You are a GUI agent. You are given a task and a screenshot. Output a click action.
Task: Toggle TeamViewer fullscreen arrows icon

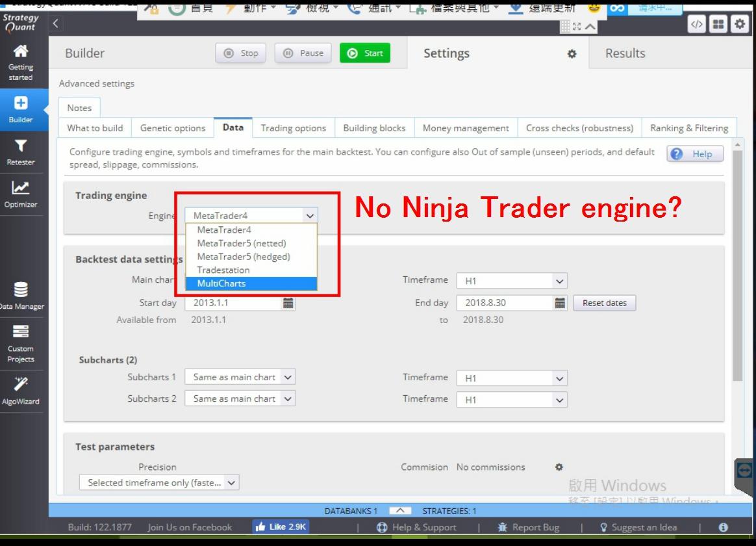pos(577,27)
